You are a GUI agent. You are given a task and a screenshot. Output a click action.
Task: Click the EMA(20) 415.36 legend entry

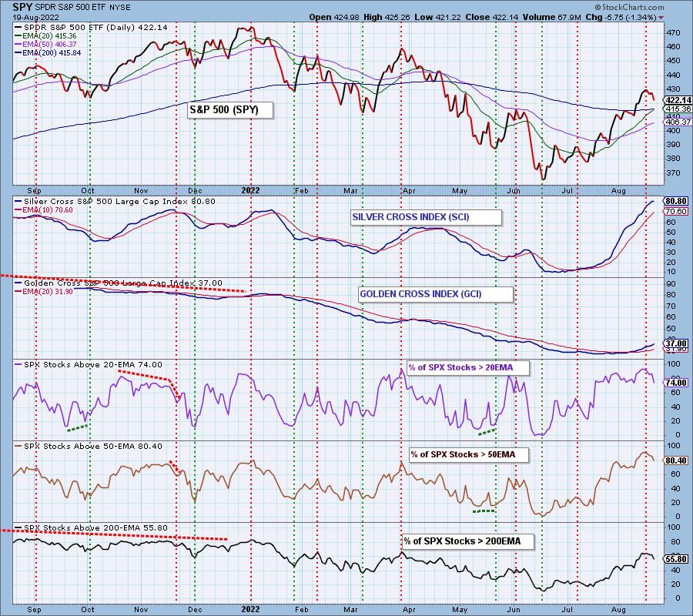(x=45, y=35)
